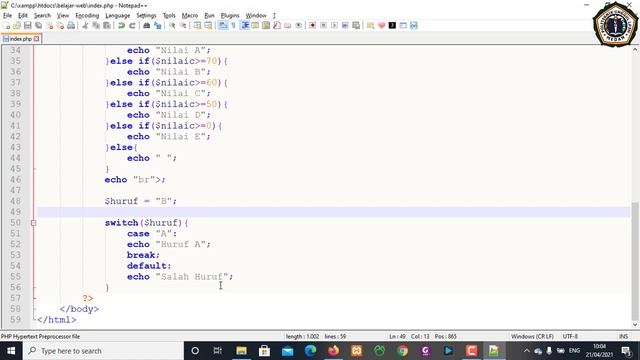Click the Close document toolbar icon

point(50,25)
